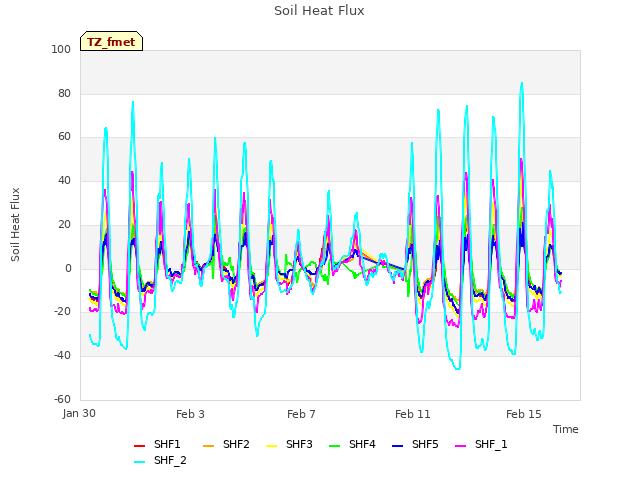The image size is (640, 480).
Task: Click the -40 y-axis tick label
Action: 62,356
